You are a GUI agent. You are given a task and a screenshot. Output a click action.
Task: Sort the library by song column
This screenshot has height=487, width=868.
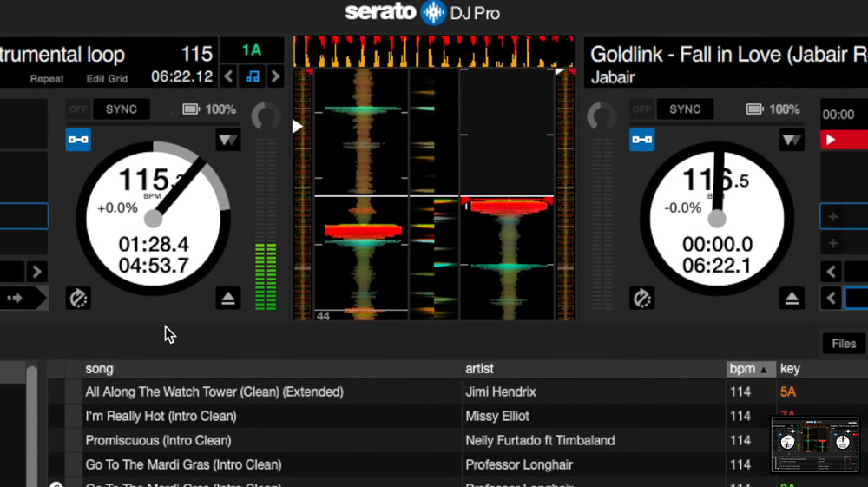(x=272, y=369)
